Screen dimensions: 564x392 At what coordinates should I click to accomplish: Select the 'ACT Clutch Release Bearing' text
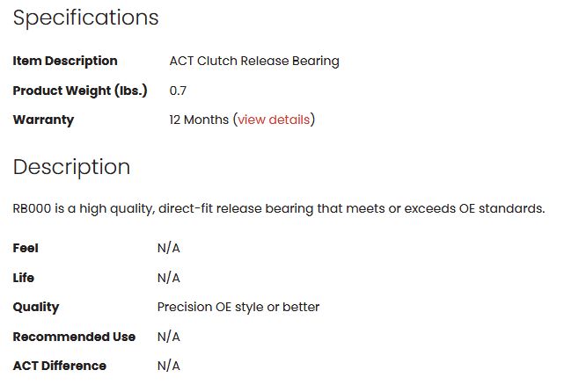point(254,61)
